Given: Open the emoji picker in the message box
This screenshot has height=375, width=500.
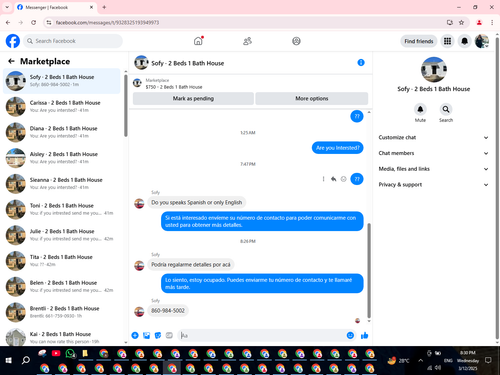Looking at the screenshot, I should (350, 335).
